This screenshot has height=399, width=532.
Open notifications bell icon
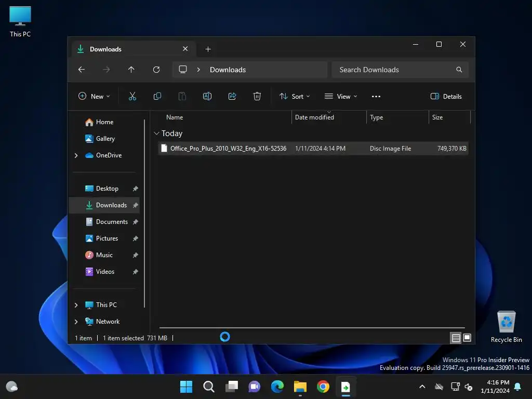click(x=518, y=387)
